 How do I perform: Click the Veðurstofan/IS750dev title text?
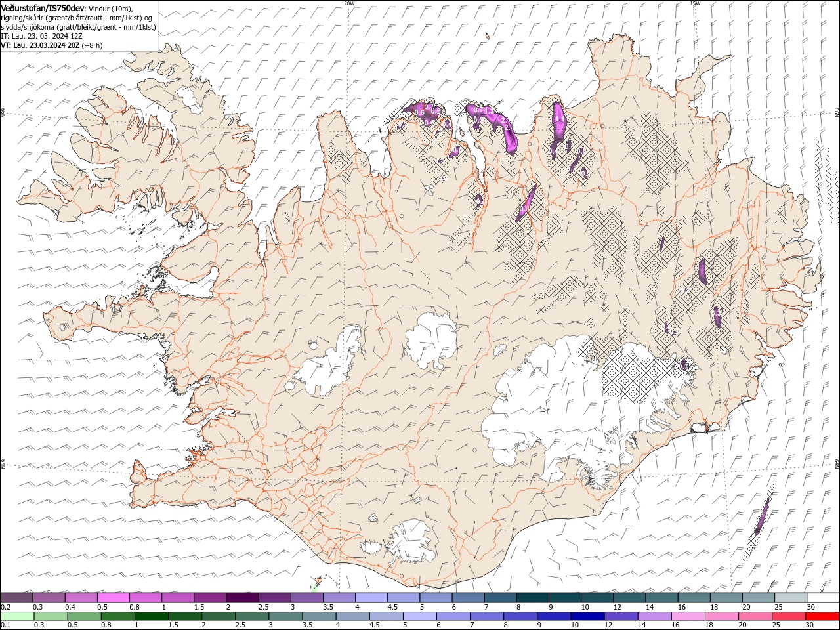(43, 7)
